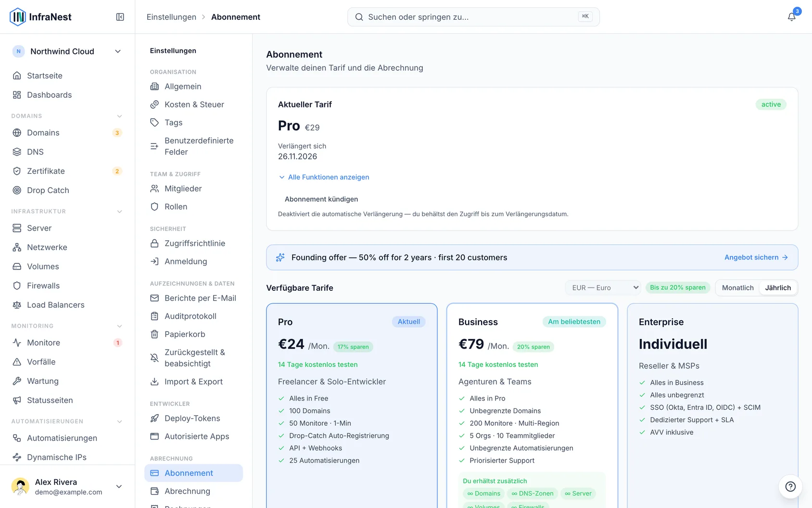Click the Einstellungen breadcrumb
812x508 pixels.
click(x=171, y=17)
